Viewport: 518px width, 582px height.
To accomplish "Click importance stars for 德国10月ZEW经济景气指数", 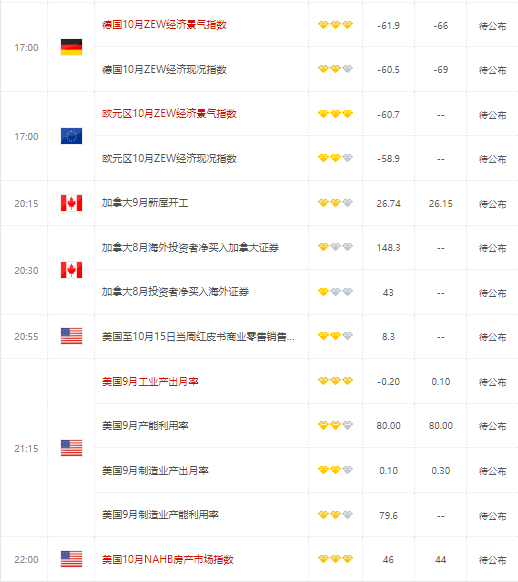I will [335, 25].
